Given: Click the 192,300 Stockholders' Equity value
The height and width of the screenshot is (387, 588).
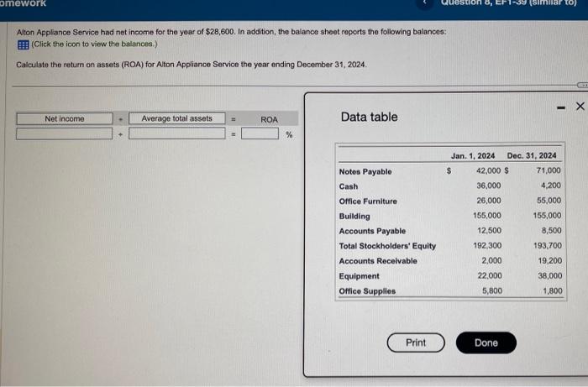Looking at the screenshot, I should click(487, 246).
